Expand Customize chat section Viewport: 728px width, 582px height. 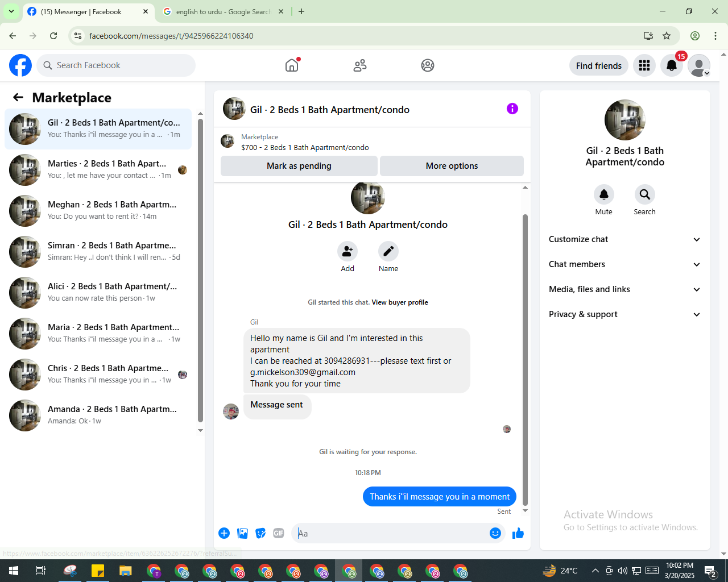(624, 239)
